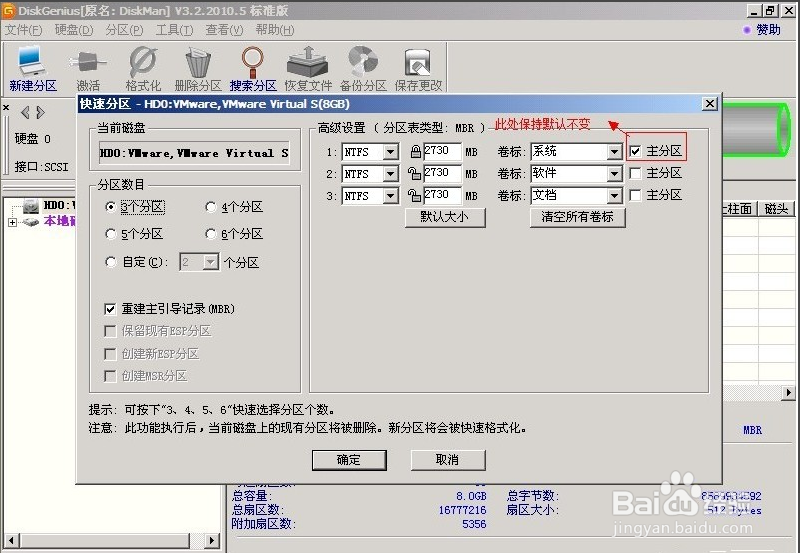The height and width of the screenshot is (553, 800).
Task: Click the partition 2 size input field
Action: click(x=442, y=173)
